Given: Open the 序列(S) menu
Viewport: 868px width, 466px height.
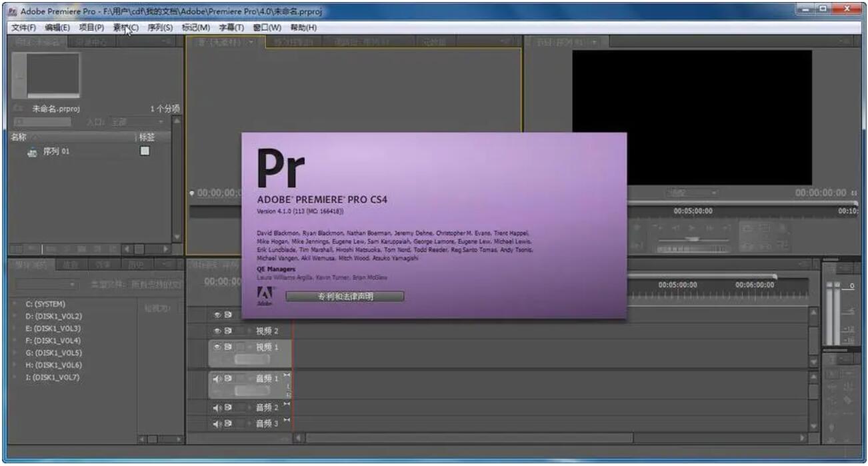Looking at the screenshot, I should pyautogui.click(x=160, y=27).
